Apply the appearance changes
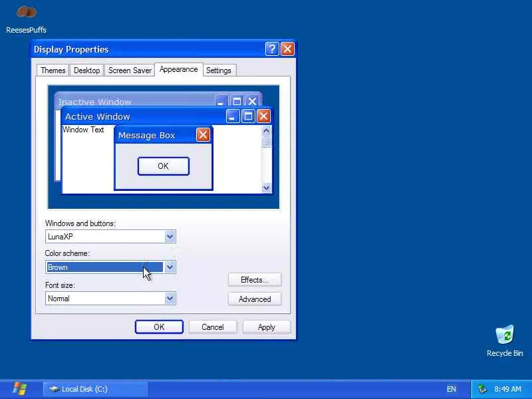This screenshot has width=532, height=399. 267,327
